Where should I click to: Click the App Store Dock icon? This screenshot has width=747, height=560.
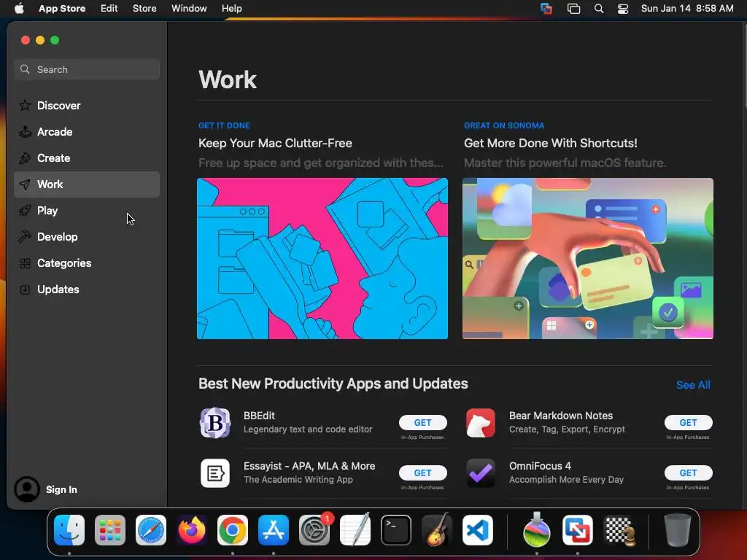(274, 530)
